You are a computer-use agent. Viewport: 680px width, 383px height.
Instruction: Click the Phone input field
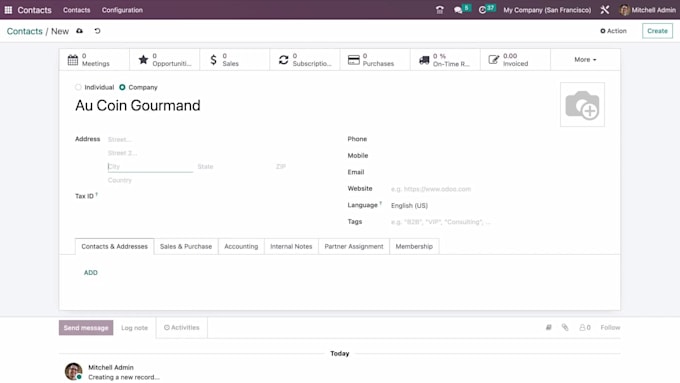tap(497, 139)
